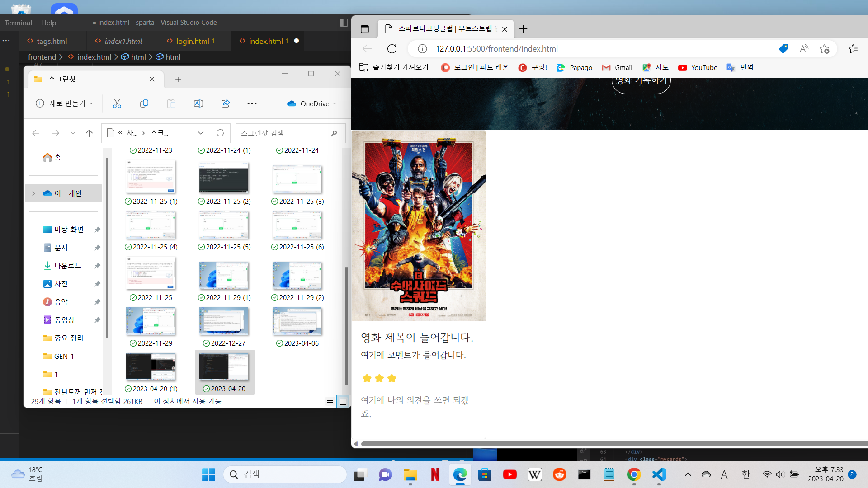
Task: Open Chrome from the taskbar
Action: [634, 474]
